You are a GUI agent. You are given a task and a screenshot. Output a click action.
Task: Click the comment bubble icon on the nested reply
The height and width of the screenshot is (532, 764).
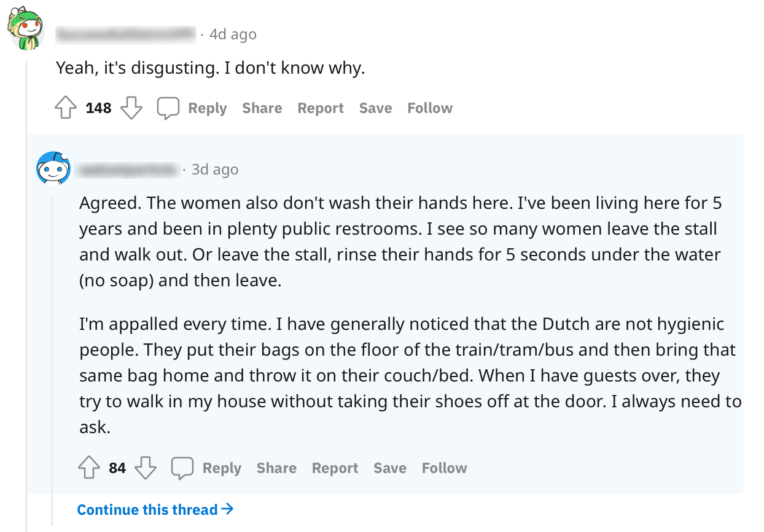(182, 469)
